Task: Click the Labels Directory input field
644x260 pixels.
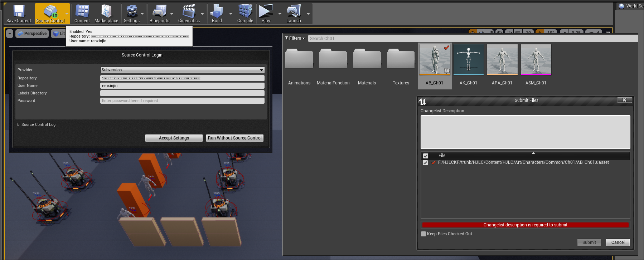Action: point(182,93)
